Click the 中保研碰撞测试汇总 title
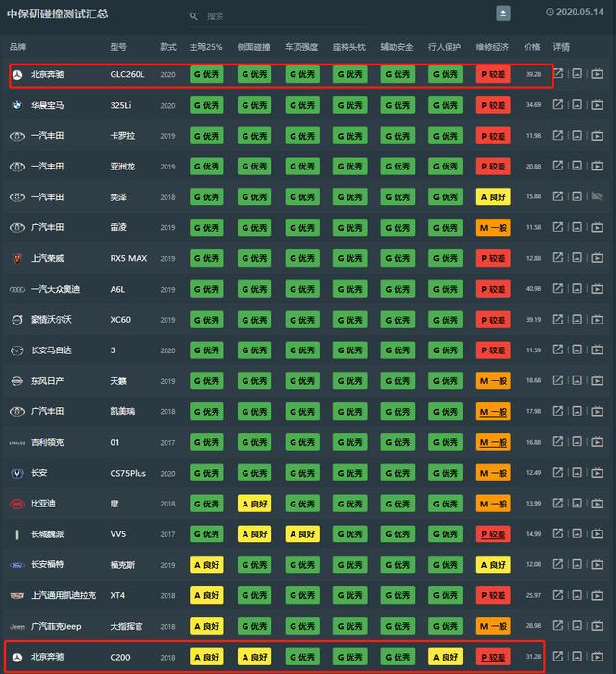Viewport: 616px width, 674px height. [x=57, y=13]
